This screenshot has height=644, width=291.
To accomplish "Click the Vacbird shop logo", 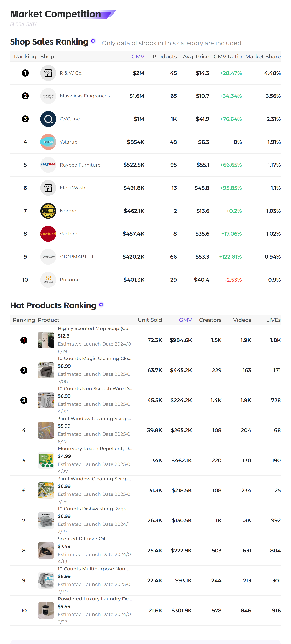I will [48, 234].
